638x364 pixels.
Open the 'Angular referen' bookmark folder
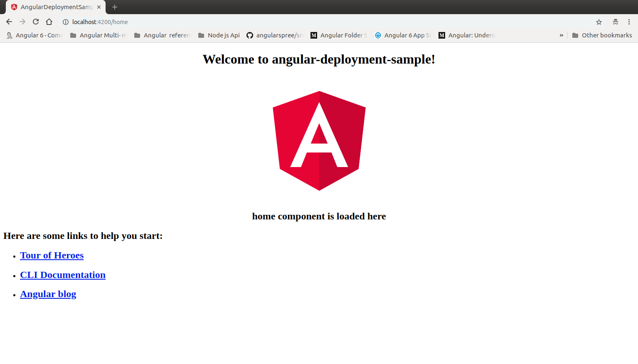coord(162,35)
